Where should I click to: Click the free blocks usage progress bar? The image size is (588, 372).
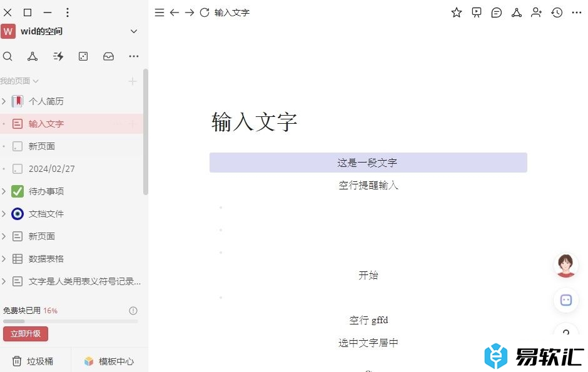pyautogui.click(x=71, y=321)
